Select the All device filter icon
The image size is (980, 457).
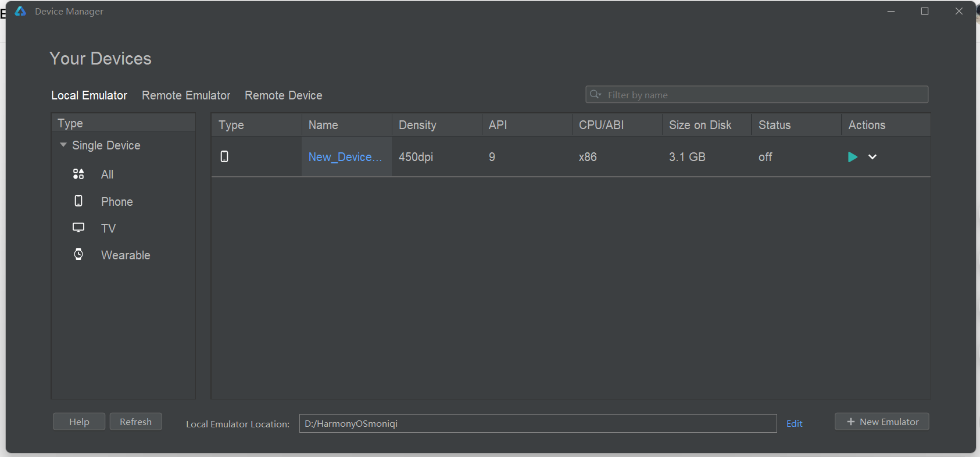click(78, 174)
